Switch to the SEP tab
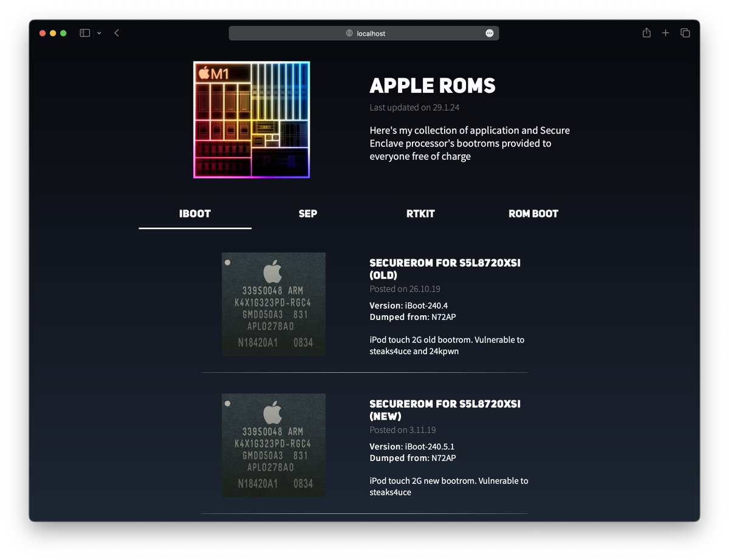Image resolution: width=729 pixels, height=560 pixels. (x=308, y=214)
